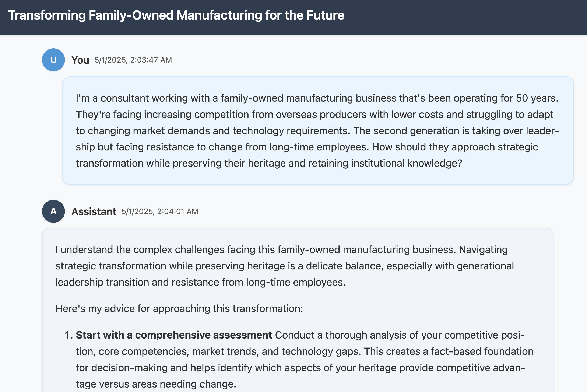Click bold heading "Start with a comprehensive assessment"

[174, 335]
